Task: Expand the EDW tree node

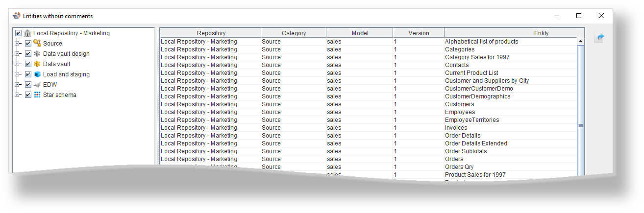Action: pyautogui.click(x=18, y=85)
